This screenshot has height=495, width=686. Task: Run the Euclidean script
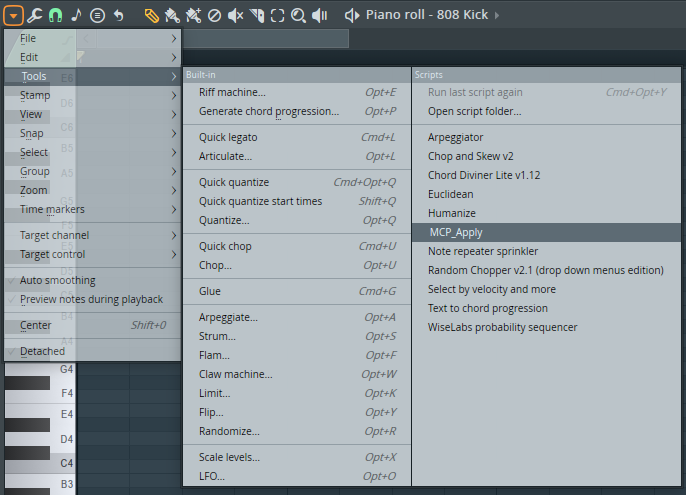[x=546, y=194]
